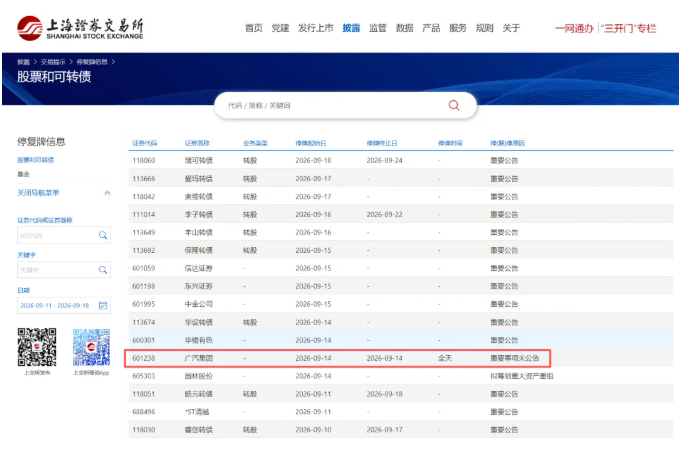The height and width of the screenshot is (452, 681).
Task: Click the 上交所移动App QR code
Action: pyautogui.click(x=91, y=347)
